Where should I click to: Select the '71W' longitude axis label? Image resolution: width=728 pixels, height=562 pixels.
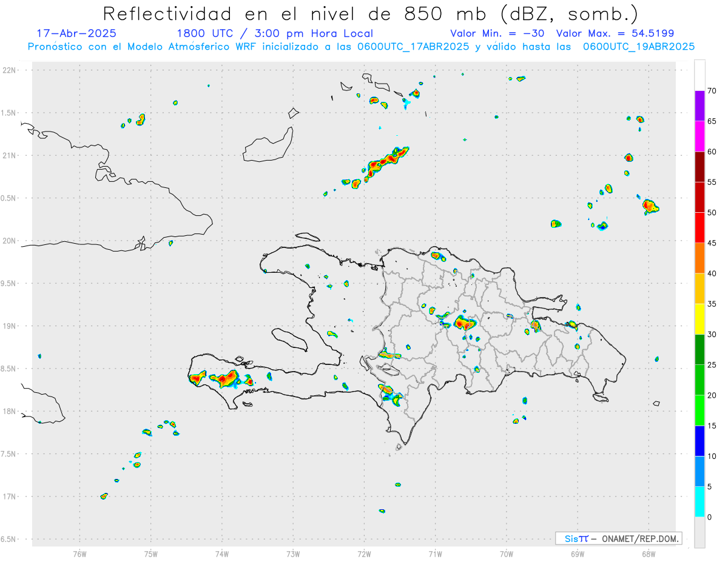pos(435,554)
